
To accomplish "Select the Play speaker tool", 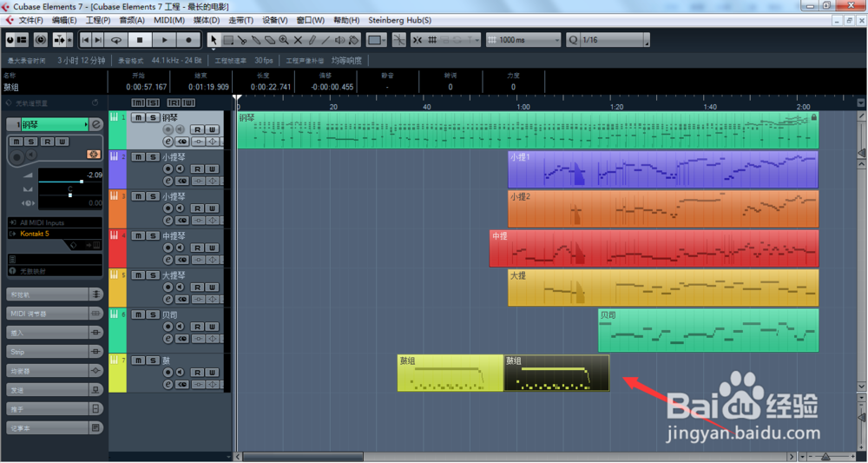I will (339, 40).
